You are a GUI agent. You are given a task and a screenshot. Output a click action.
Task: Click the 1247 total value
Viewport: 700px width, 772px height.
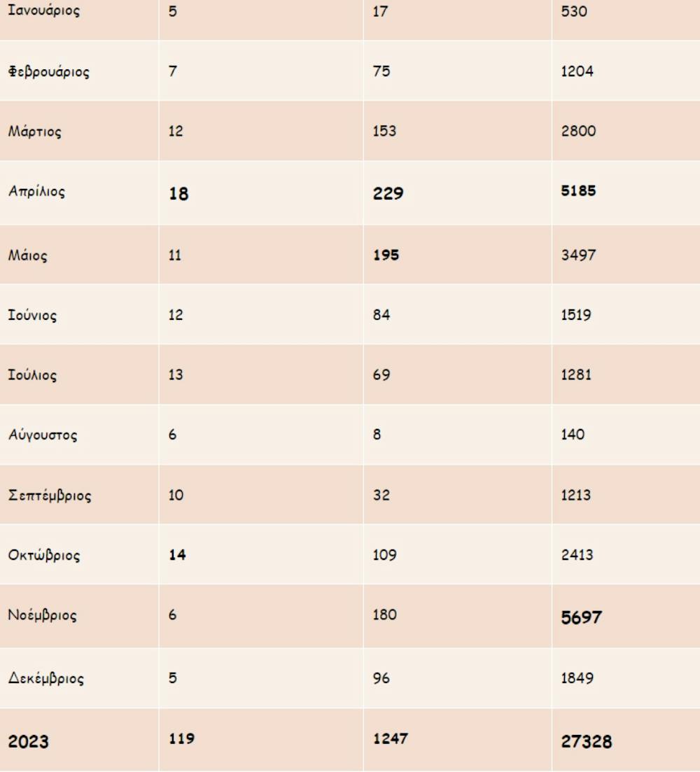coord(390,739)
